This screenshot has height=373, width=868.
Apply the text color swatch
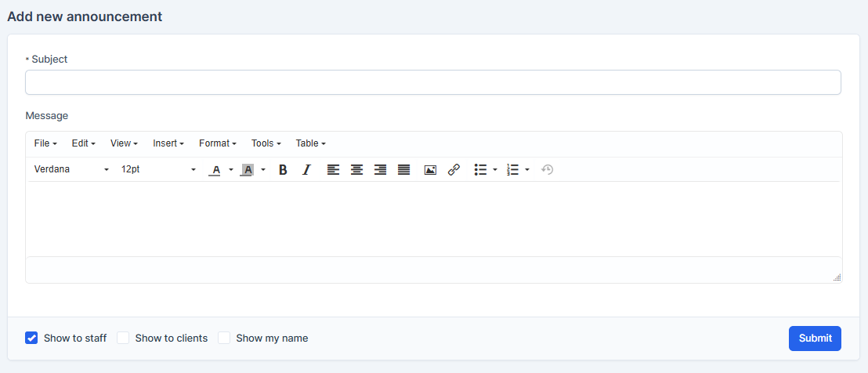pyautogui.click(x=215, y=169)
